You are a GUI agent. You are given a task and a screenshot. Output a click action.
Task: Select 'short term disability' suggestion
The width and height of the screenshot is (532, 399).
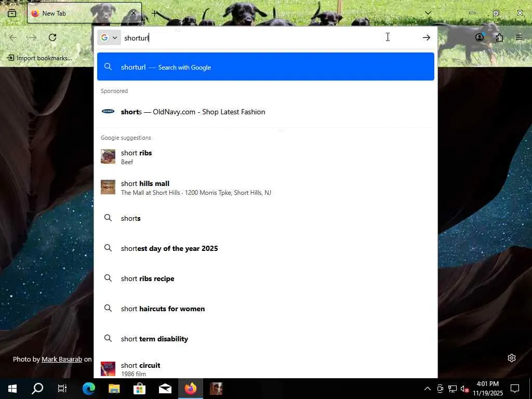(265, 339)
